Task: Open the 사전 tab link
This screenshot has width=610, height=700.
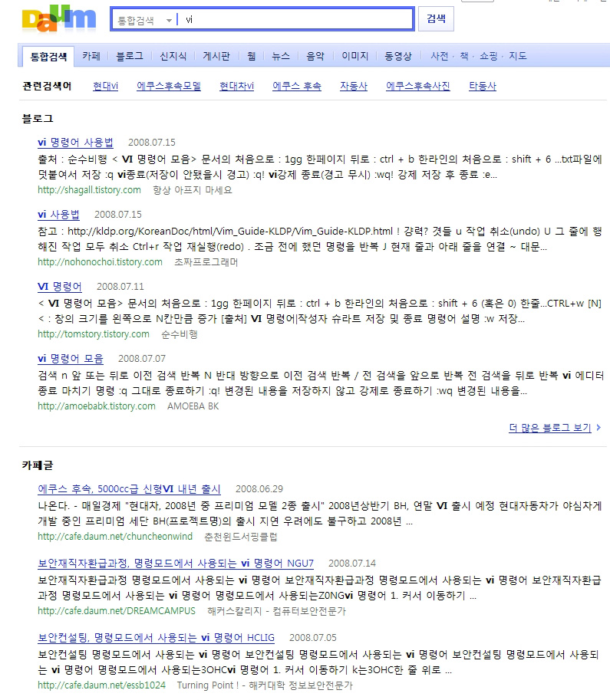Action: point(440,56)
